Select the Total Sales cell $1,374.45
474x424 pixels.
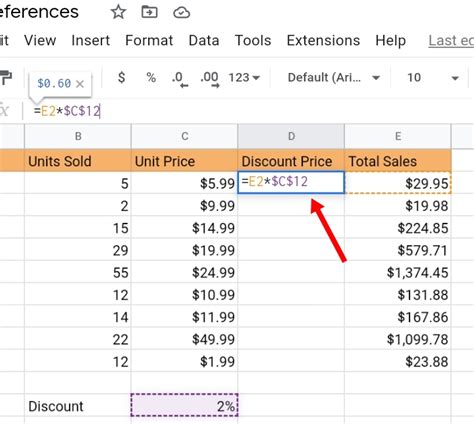398,272
